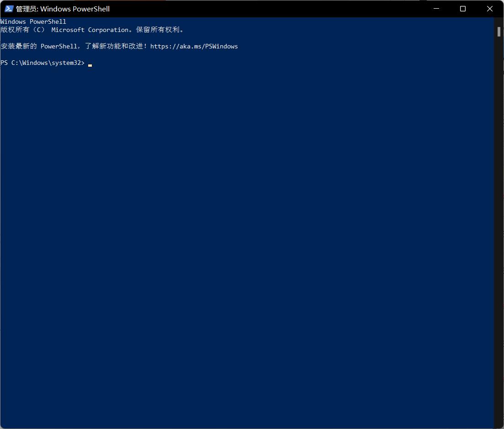Click the PS C:\Windows\system32> prompt
This screenshot has width=504, height=429.
click(42, 63)
